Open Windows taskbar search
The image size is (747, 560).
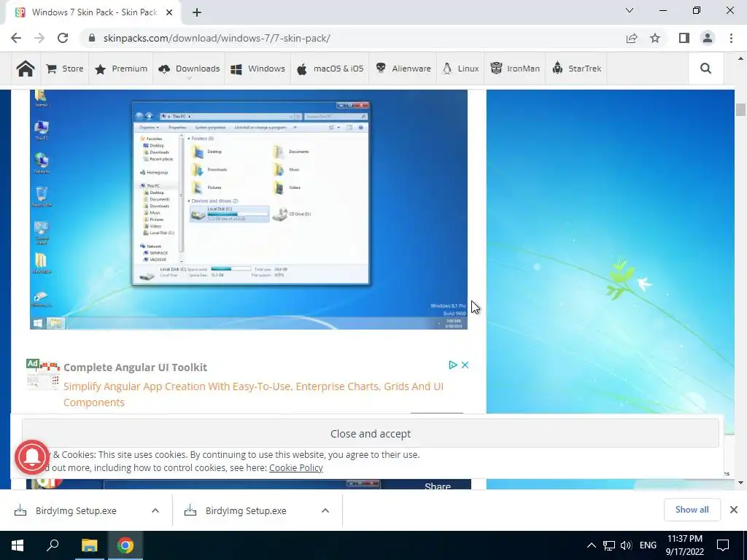pos(53,545)
